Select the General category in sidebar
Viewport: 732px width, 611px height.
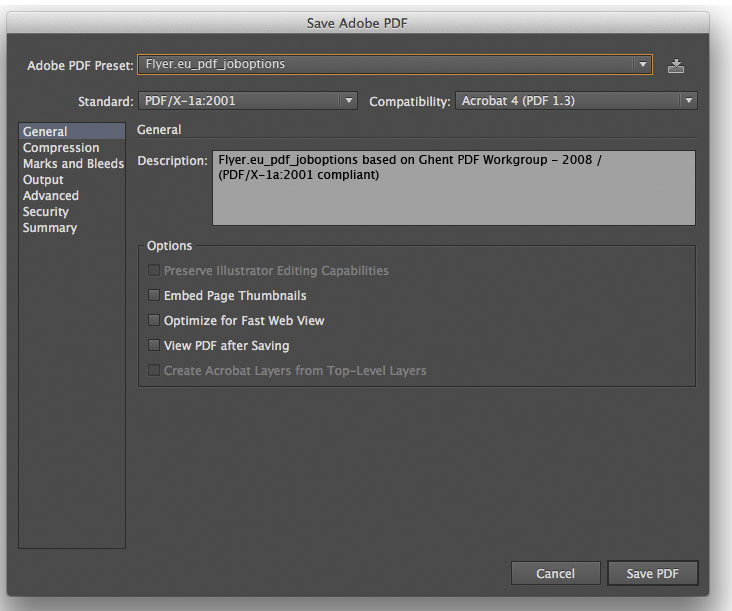(x=72, y=131)
